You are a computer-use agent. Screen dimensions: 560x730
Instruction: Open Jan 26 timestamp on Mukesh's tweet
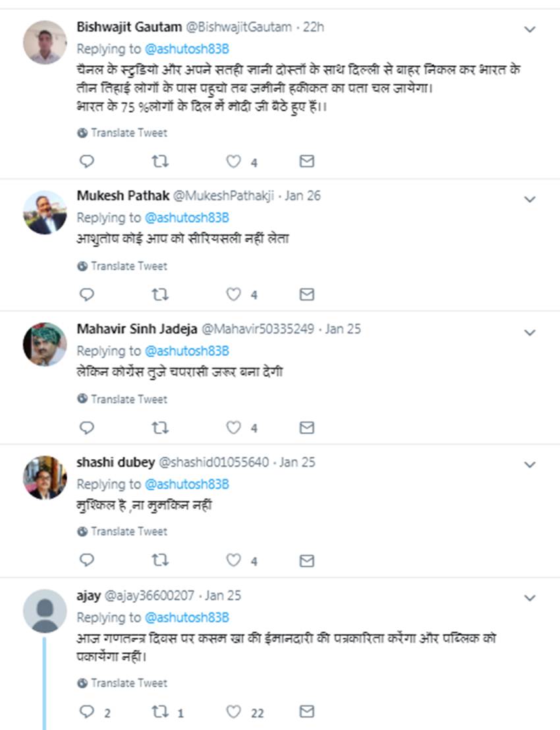(302, 196)
